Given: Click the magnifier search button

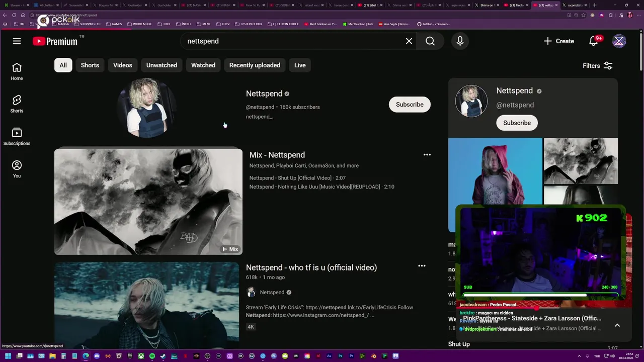Looking at the screenshot, I should pos(430,41).
